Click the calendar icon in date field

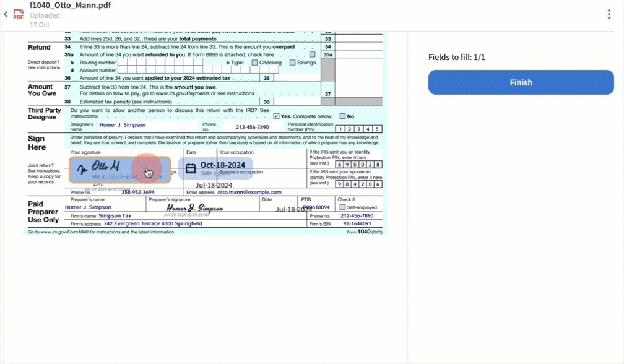pos(191,168)
